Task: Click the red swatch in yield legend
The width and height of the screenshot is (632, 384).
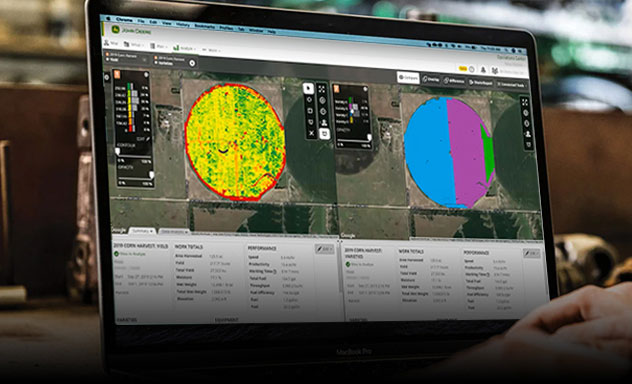Action: [x=131, y=129]
